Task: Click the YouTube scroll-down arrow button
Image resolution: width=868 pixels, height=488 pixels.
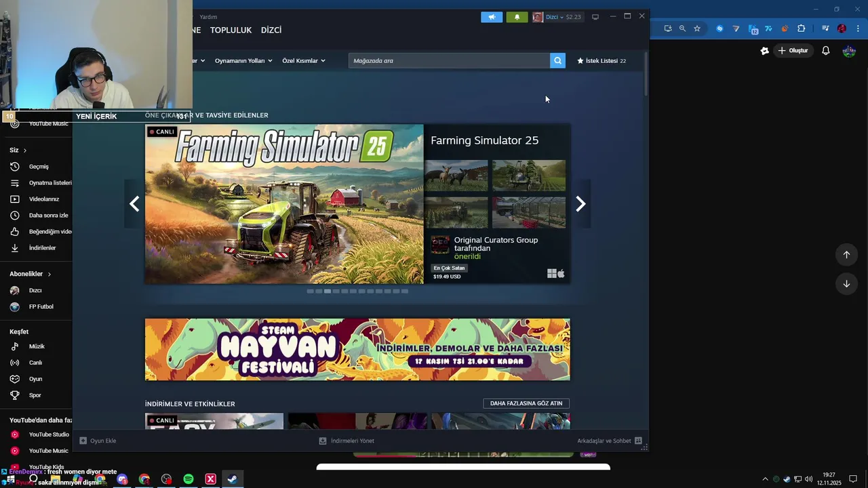Action: (846, 284)
